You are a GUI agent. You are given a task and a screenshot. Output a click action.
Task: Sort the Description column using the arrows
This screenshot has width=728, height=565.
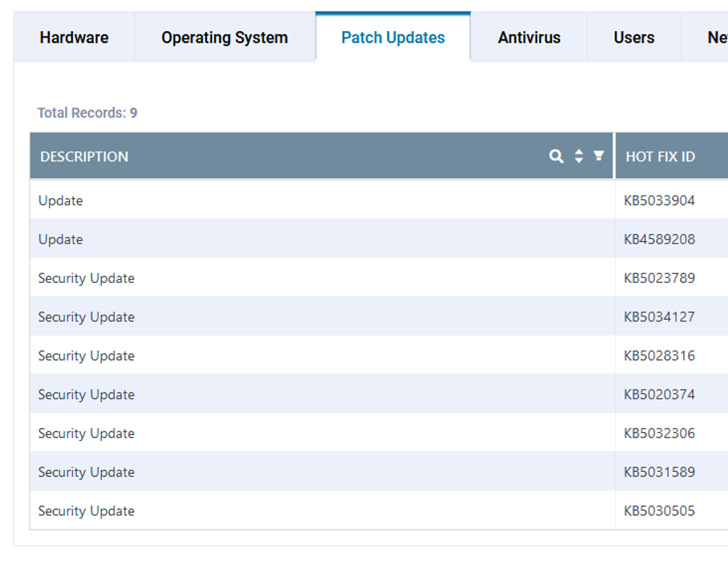point(578,156)
